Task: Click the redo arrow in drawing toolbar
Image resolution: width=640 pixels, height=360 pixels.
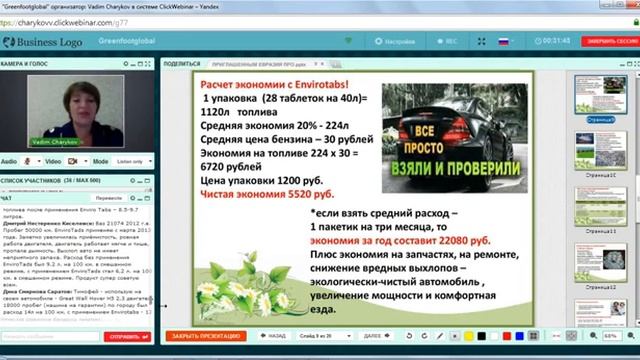Action: click(424, 336)
